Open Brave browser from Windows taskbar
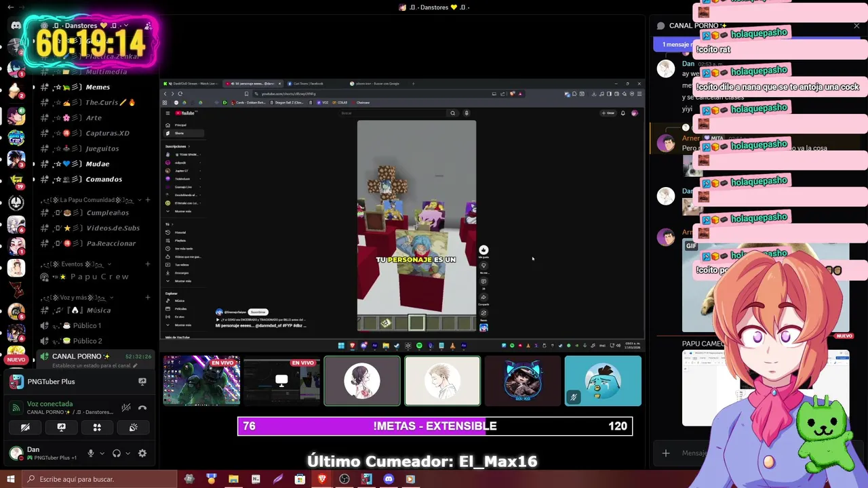868x488 pixels. [322, 479]
